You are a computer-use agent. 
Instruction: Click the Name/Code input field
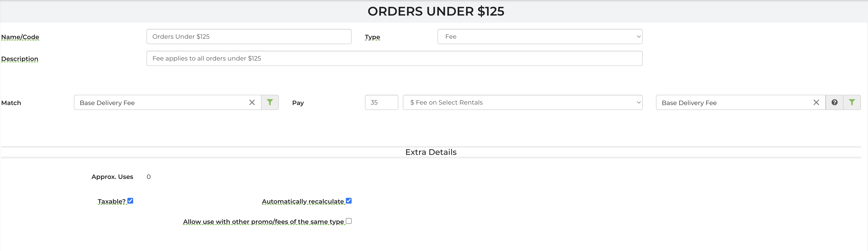[x=249, y=36]
